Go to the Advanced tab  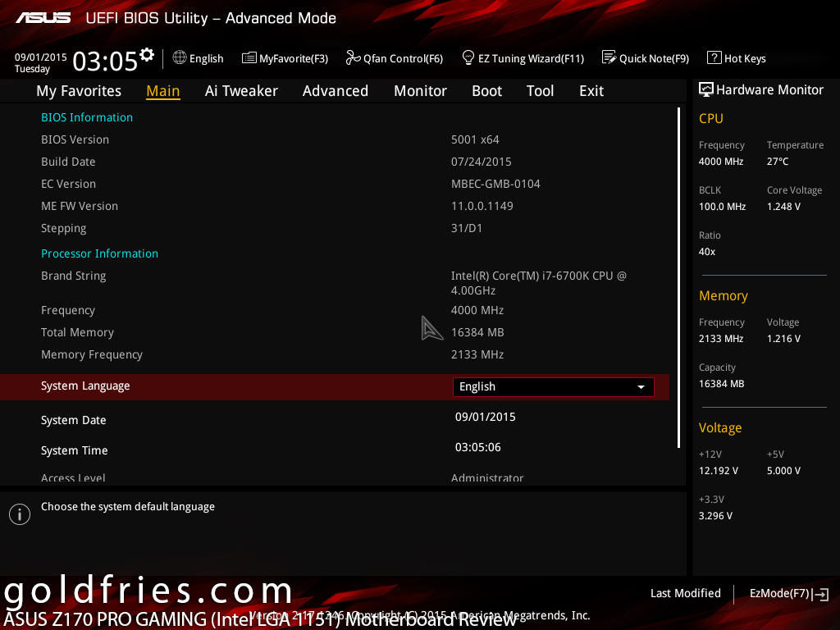[x=336, y=91]
